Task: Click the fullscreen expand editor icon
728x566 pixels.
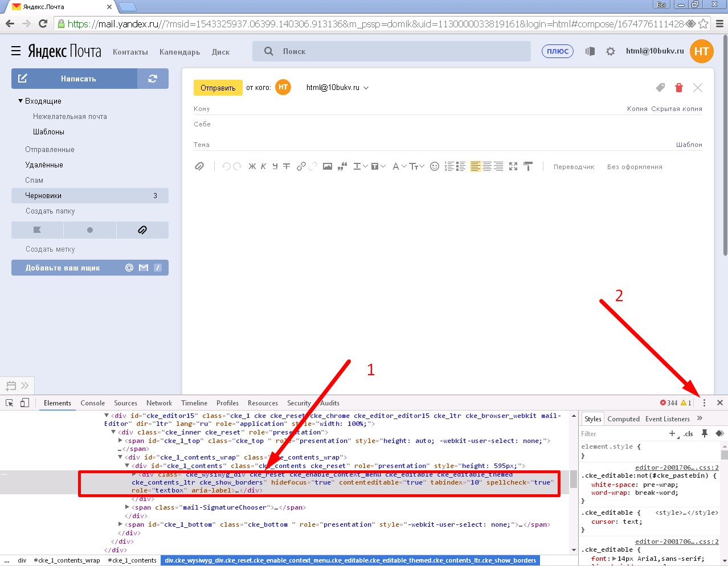Action: 513,166
